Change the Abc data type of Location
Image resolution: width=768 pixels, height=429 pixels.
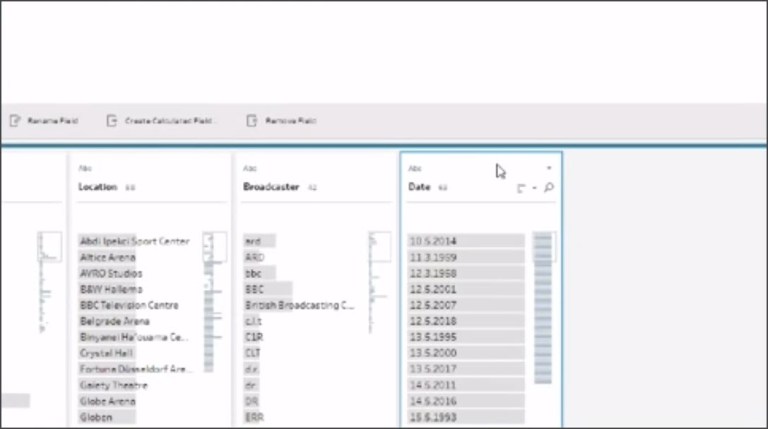(84, 169)
